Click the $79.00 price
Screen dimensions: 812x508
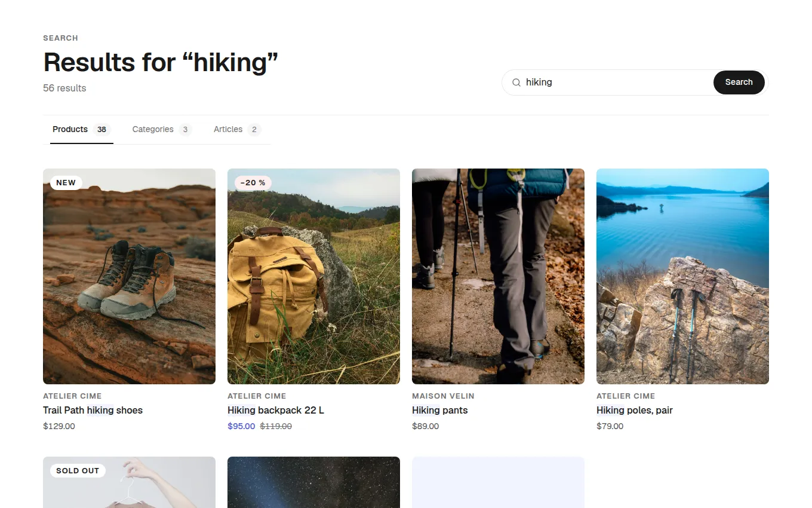point(610,426)
